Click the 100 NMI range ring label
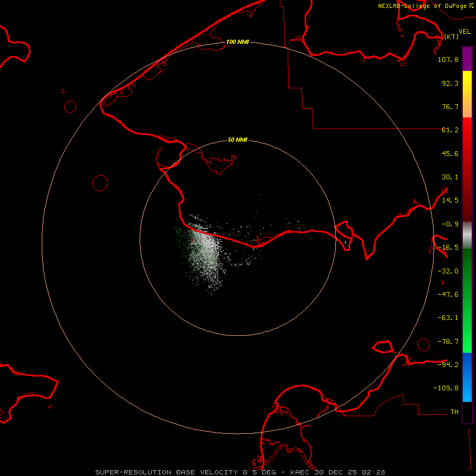The height and width of the screenshot is (476, 476). click(x=237, y=42)
